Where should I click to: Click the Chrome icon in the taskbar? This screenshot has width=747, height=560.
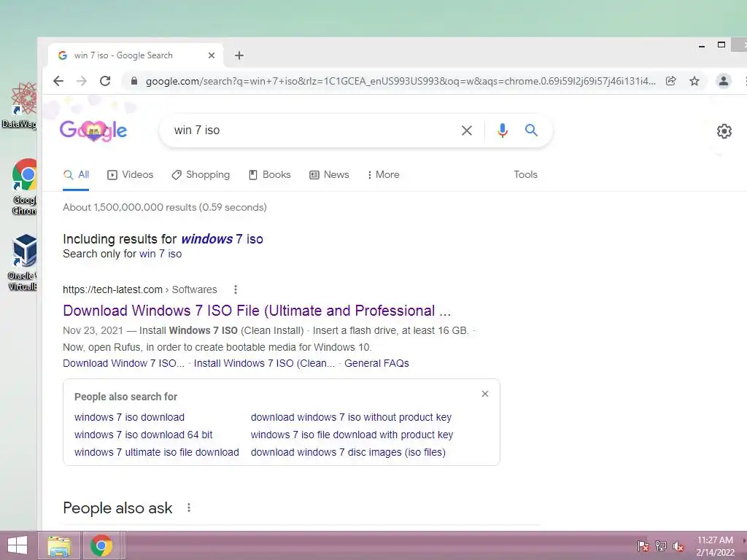coord(101,545)
